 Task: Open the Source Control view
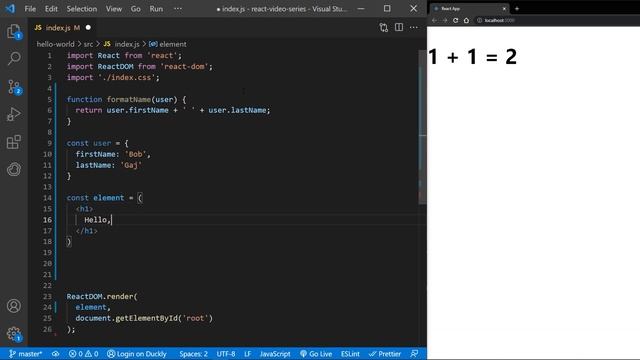point(14,87)
